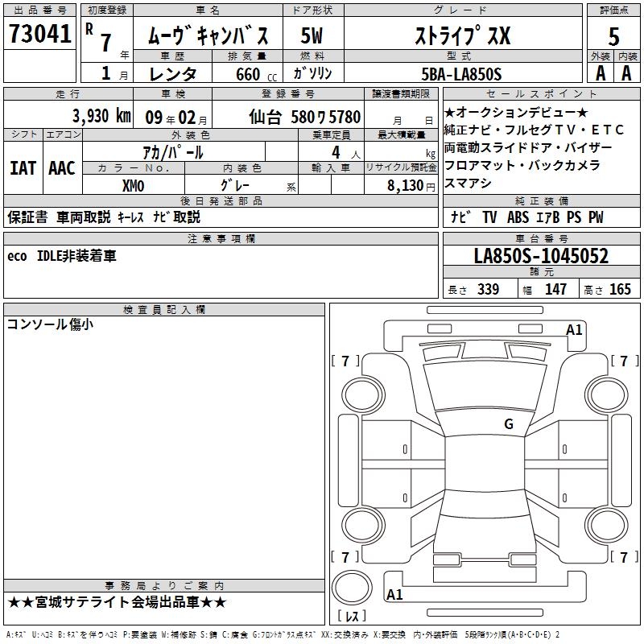Click genuine equipment ABS label
The image size is (644, 644).
518,217
